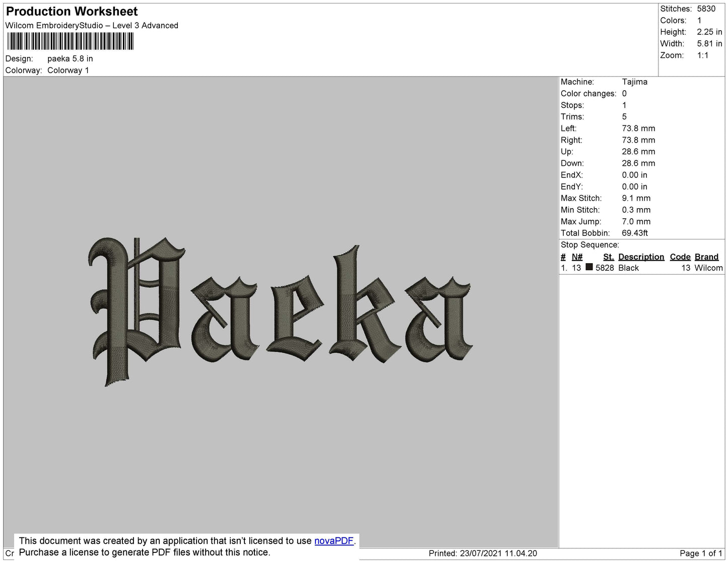The image size is (728, 563).
Task: Click the 'Code' column header
Action: (680, 257)
